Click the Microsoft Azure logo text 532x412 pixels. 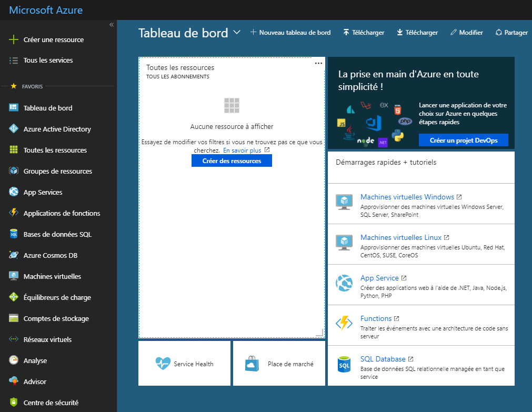[46, 10]
